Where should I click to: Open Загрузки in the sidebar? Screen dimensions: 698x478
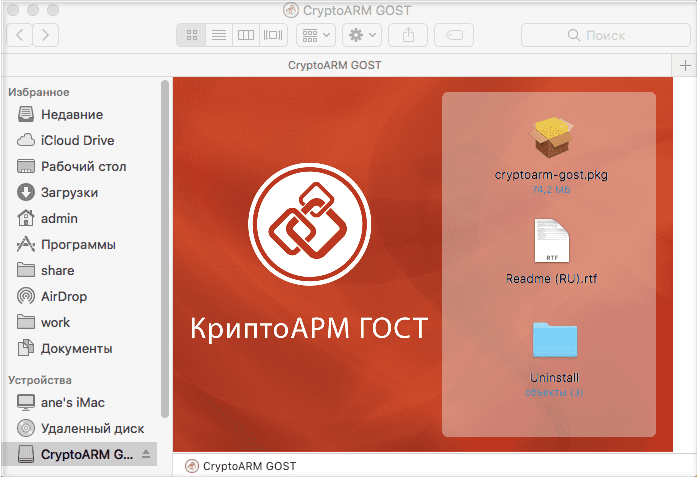click(57, 192)
